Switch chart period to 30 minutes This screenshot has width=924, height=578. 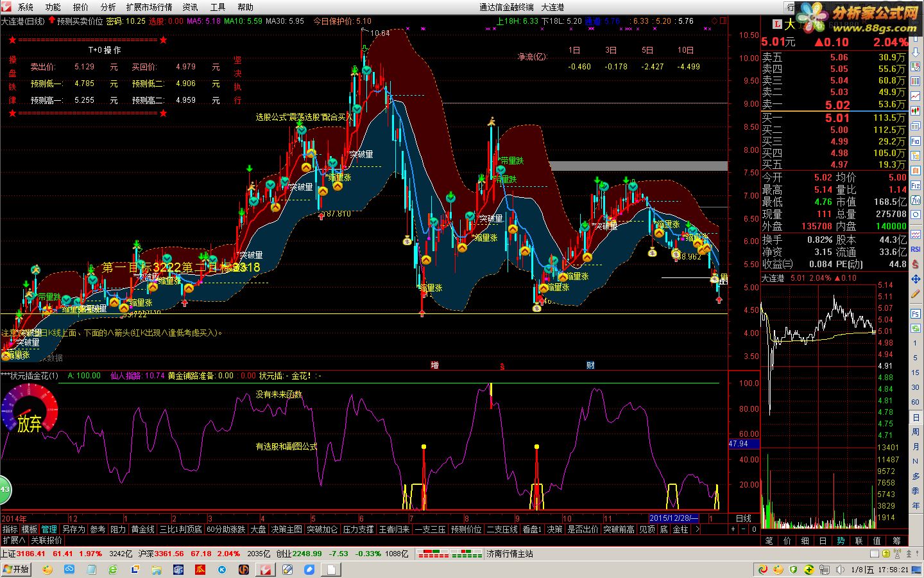(916, 387)
